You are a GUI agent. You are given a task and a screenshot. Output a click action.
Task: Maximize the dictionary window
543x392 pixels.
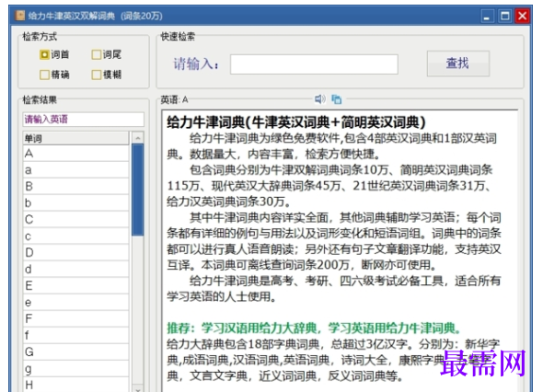pyautogui.click(x=505, y=16)
